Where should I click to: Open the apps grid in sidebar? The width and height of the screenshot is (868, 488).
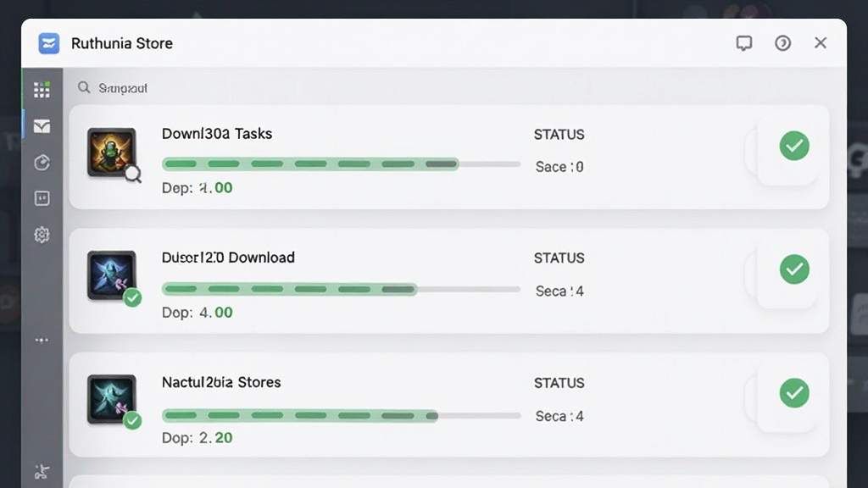click(42, 90)
